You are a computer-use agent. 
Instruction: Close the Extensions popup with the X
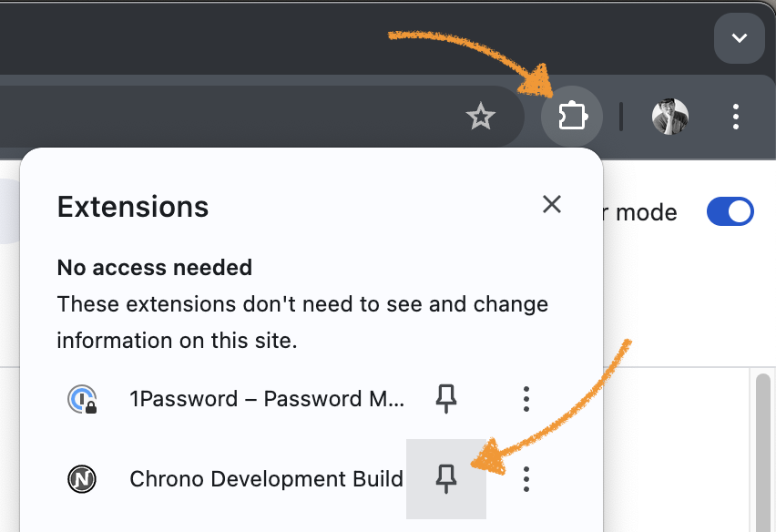click(551, 204)
